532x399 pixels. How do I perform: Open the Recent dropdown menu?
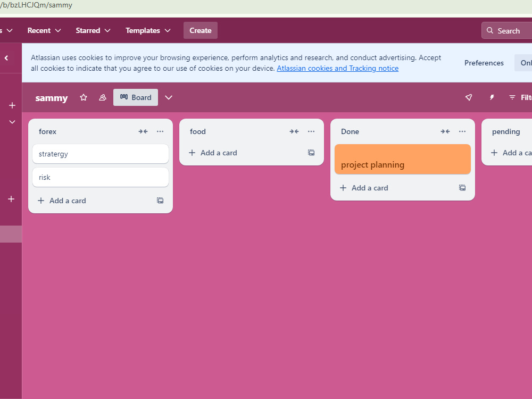[44, 30]
